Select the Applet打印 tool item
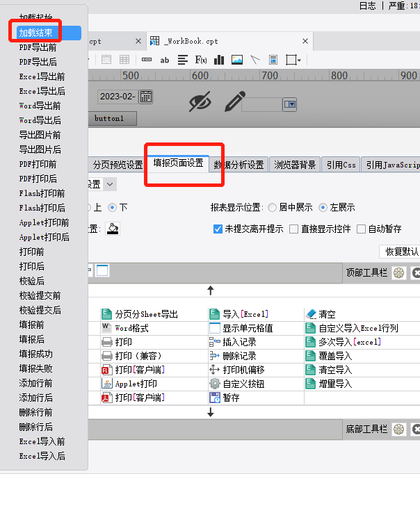Screen dimensions: 420x515 point(129,384)
